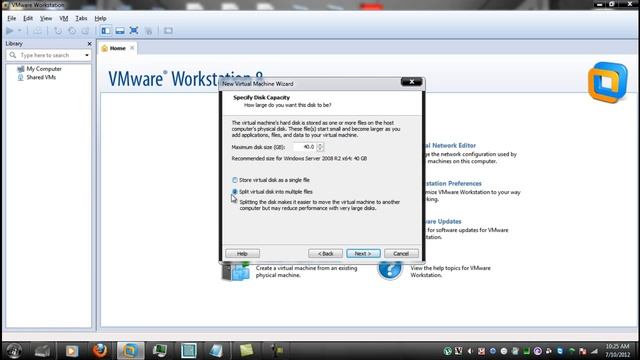Open the File menu
Viewport: 640px width, 360px height.
[x=11, y=18]
